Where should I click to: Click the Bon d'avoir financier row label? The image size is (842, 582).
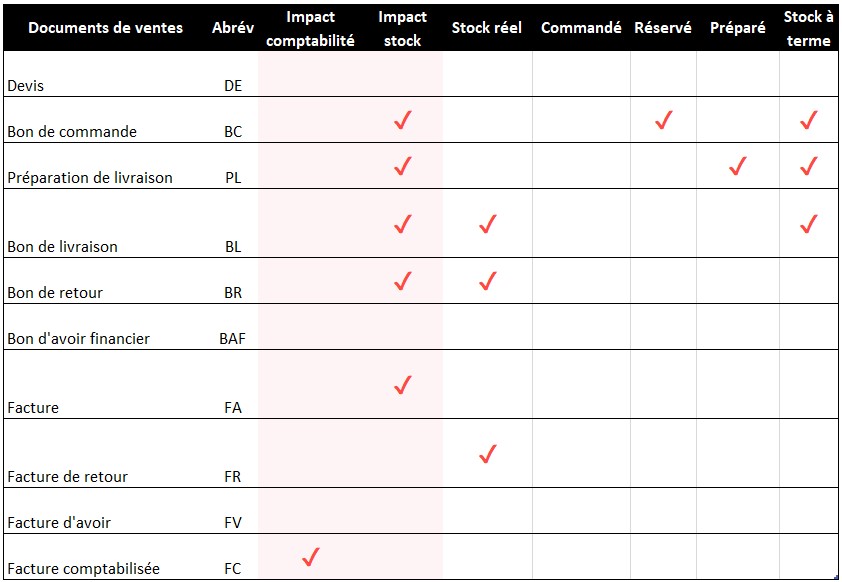(78, 339)
